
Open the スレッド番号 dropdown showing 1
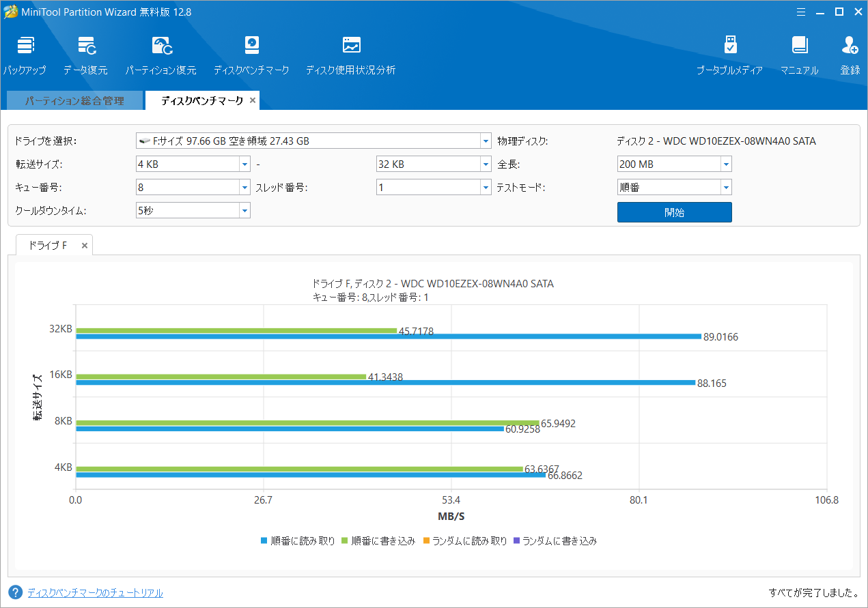pyautogui.click(x=486, y=187)
